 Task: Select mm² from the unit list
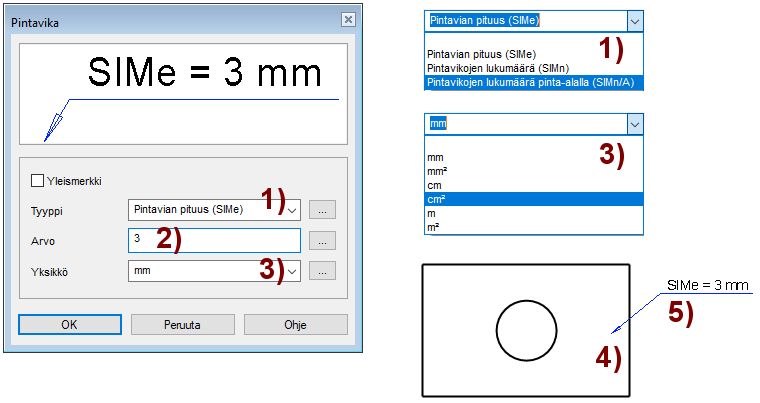pyautogui.click(x=436, y=171)
